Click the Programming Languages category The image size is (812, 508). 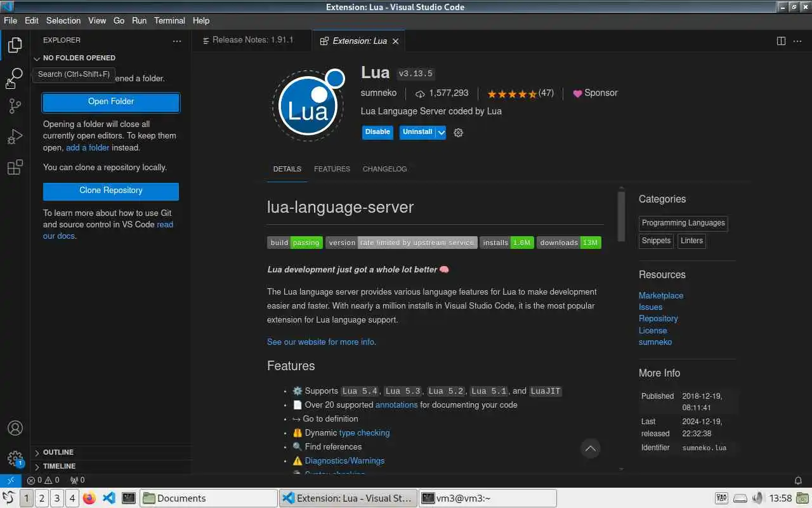pos(683,223)
